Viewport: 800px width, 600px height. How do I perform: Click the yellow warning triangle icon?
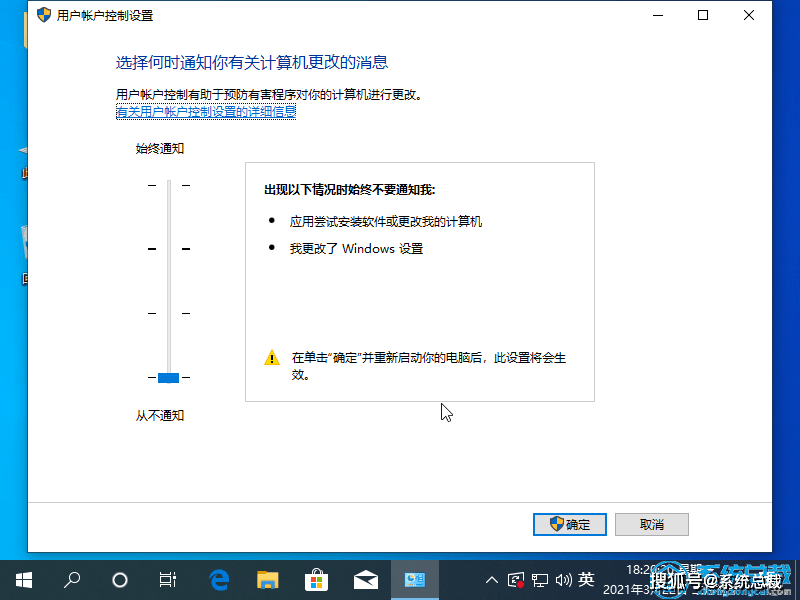(272, 358)
